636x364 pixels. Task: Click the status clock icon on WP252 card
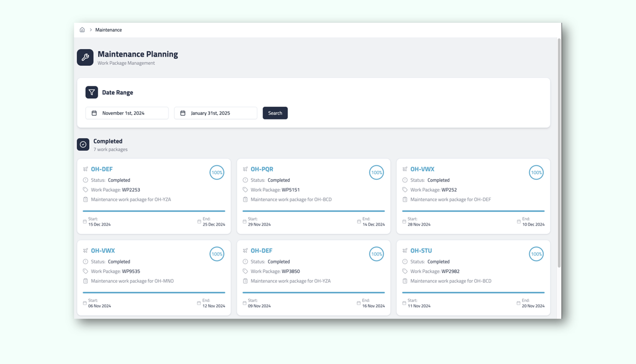pos(405,180)
